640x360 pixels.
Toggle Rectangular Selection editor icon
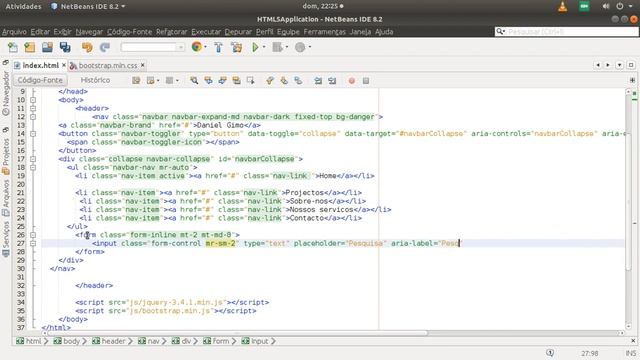click(250, 80)
